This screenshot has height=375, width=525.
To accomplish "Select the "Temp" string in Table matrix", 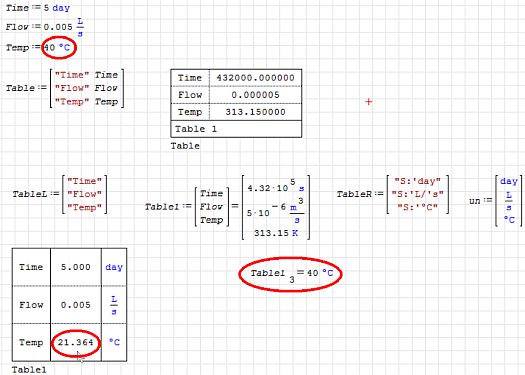I will coord(72,101).
